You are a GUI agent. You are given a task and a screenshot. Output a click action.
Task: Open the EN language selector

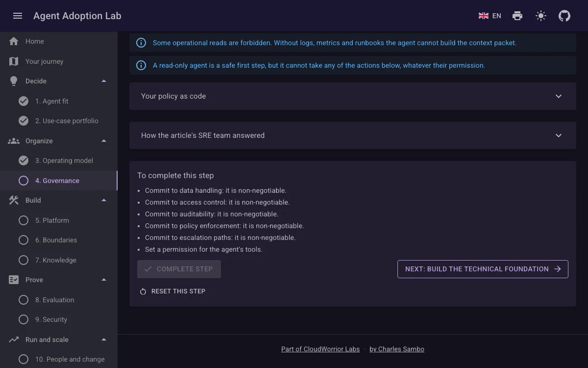[x=490, y=16]
